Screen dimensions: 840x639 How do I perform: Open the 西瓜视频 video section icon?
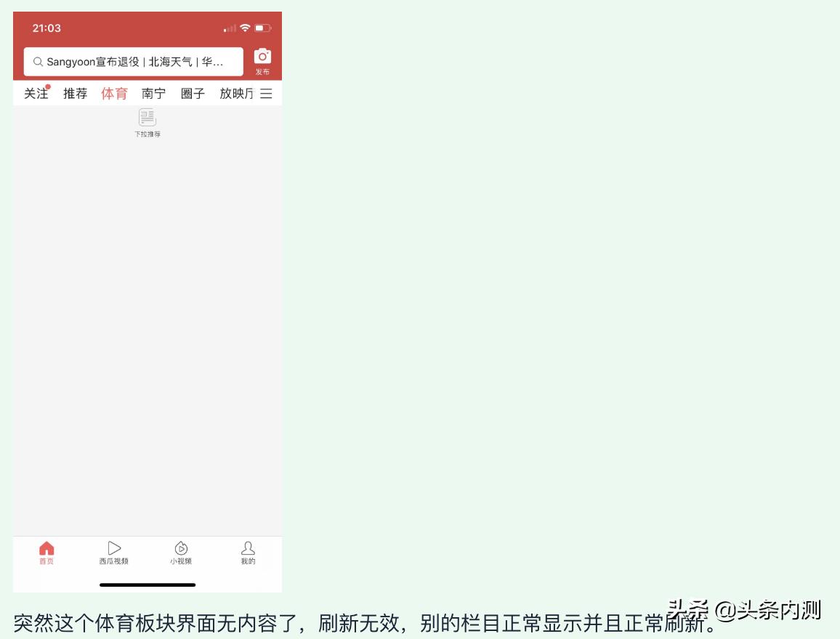pos(114,553)
